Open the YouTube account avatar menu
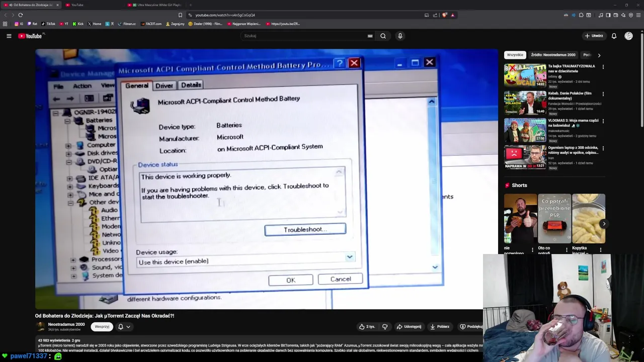 point(628,36)
